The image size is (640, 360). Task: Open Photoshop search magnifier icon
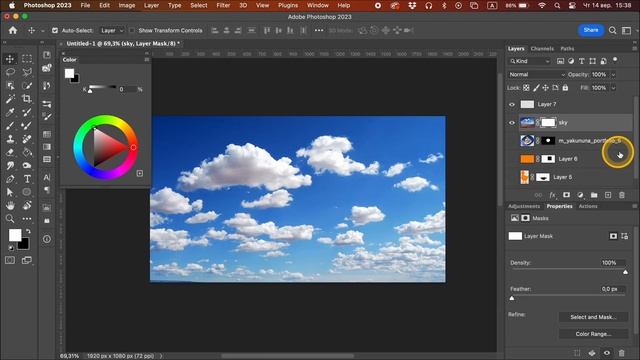[x=612, y=30]
